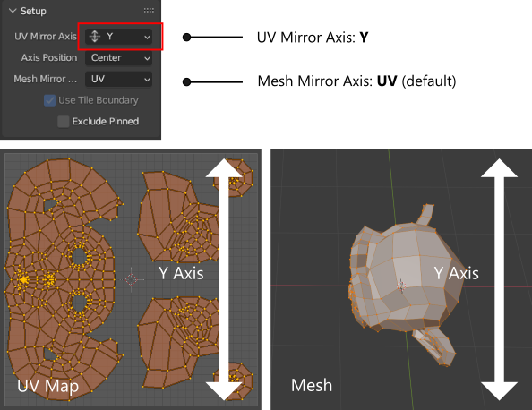
Task: Click the white Y Axis arrow on mesh
Action: click(499, 279)
